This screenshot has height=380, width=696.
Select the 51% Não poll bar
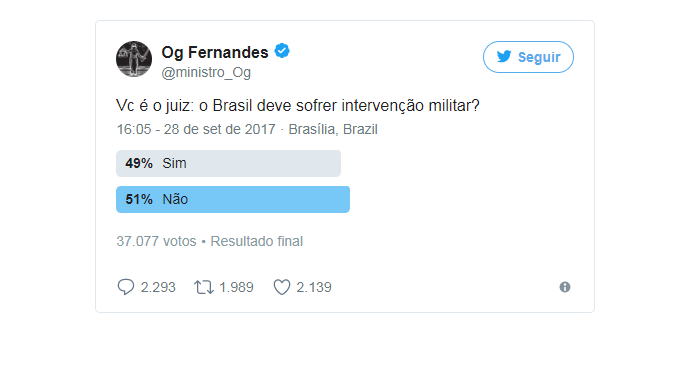coord(233,199)
